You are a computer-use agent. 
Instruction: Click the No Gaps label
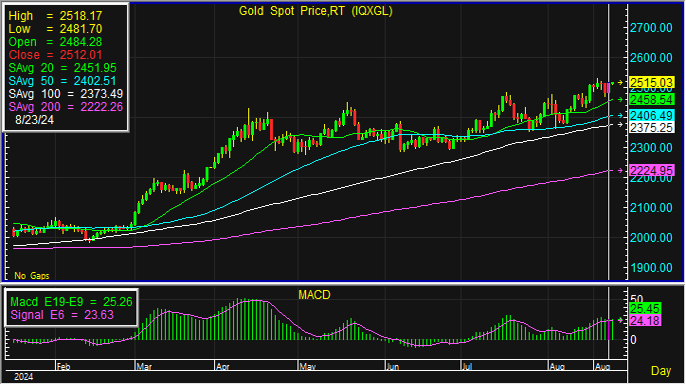click(32, 276)
